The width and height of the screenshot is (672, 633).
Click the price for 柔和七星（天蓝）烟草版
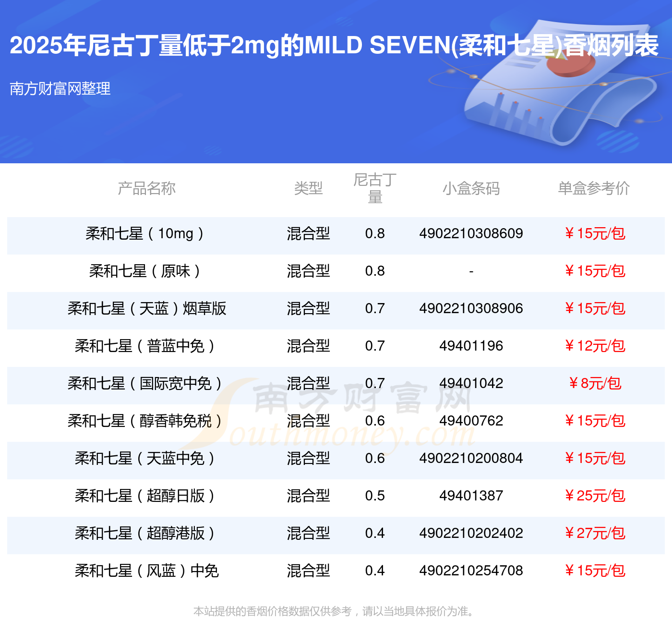point(594,308)
